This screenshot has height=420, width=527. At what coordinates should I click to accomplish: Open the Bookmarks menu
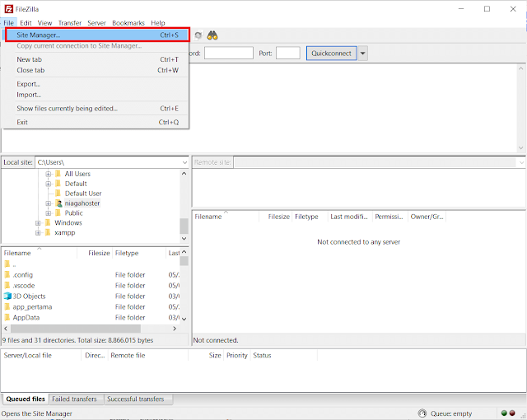(x=128, y=23)
